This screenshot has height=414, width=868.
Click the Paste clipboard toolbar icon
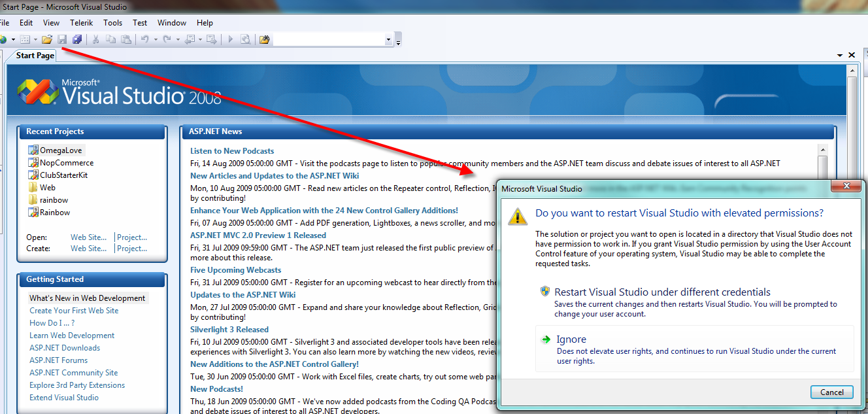click(125, 39)
